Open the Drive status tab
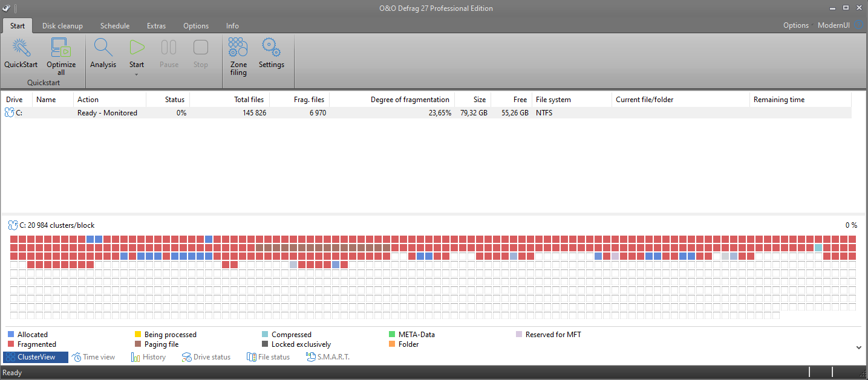Viewport: 868px width, 380px height. pos(206,357)
